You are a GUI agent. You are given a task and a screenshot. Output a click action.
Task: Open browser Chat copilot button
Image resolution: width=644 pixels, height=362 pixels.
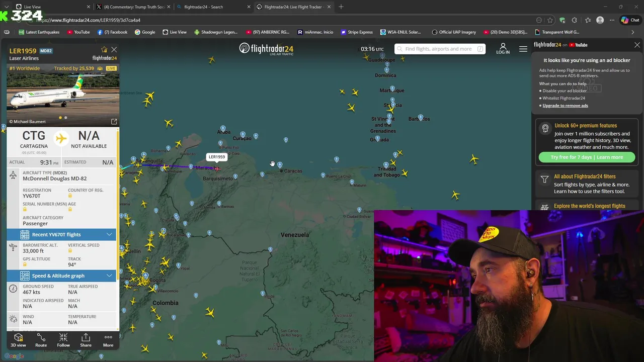(x=630, y=20)
